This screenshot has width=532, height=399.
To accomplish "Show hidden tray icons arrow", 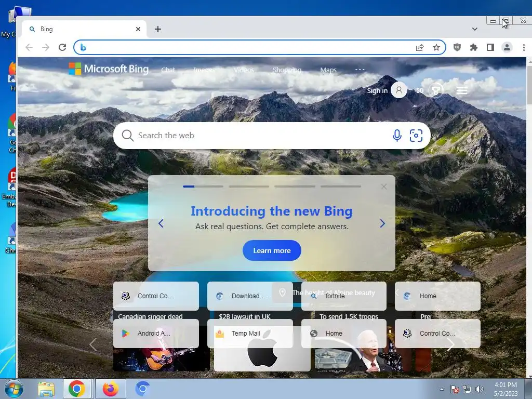I will pyautogui.click(x=442, y=389).
